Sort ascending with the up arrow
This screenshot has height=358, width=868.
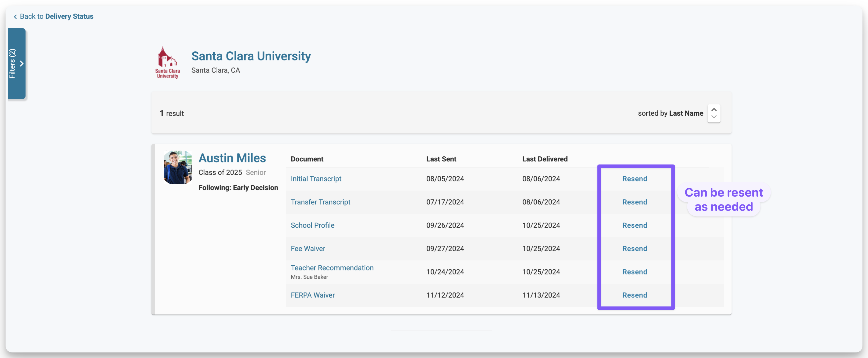click(714, 110)
